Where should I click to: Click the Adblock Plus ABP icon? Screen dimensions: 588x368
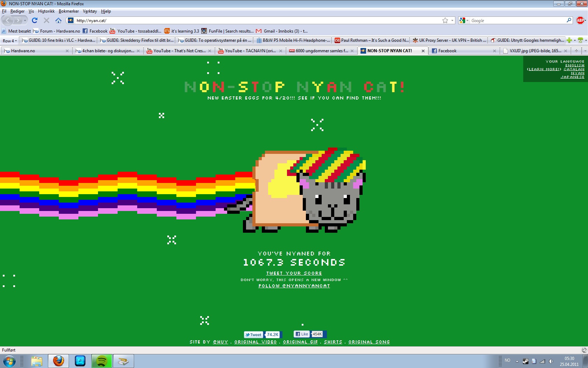tap(580, 20)
